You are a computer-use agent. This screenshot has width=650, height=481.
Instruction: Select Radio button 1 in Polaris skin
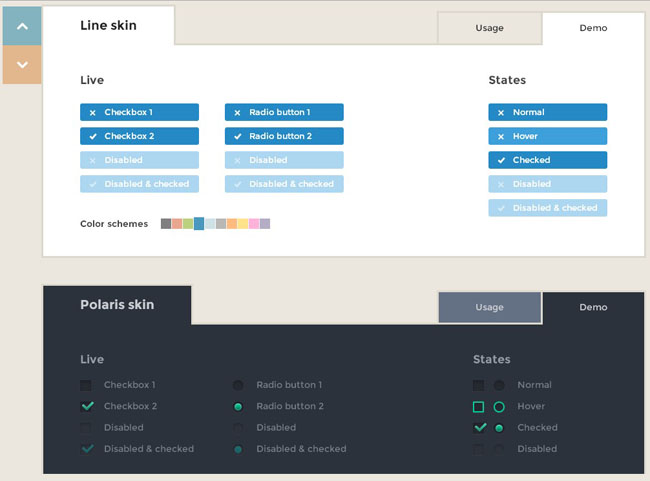pos(238,385)
